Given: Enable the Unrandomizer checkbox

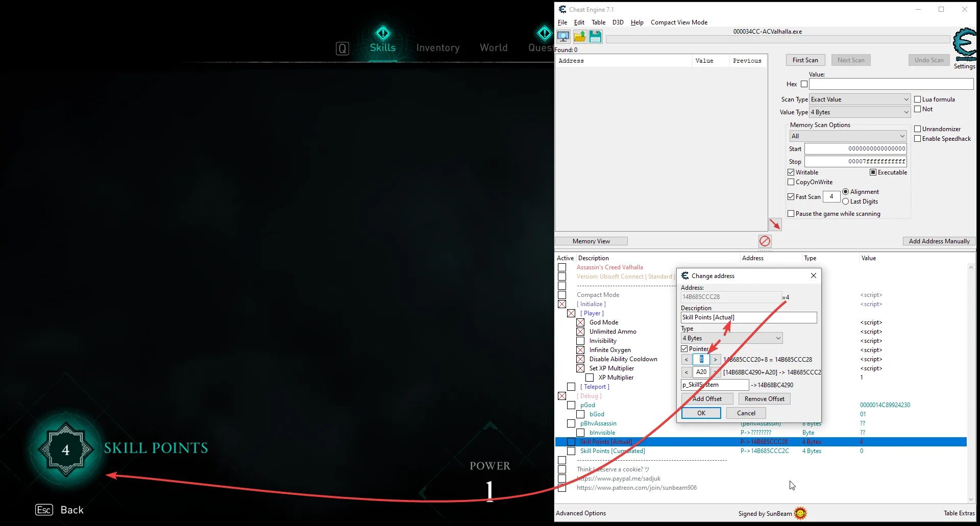Looking at the screenshot, I should [x=917, y=129].
